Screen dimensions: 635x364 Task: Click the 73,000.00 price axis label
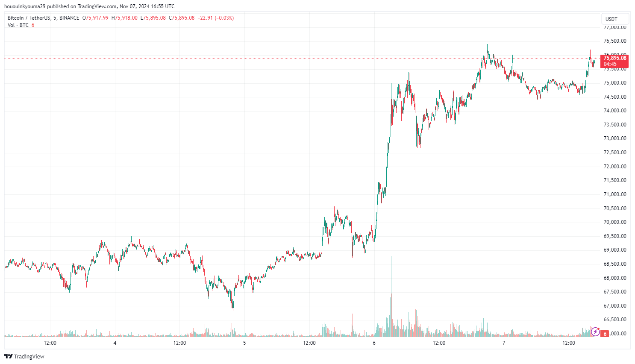click(x=615, y=138)
